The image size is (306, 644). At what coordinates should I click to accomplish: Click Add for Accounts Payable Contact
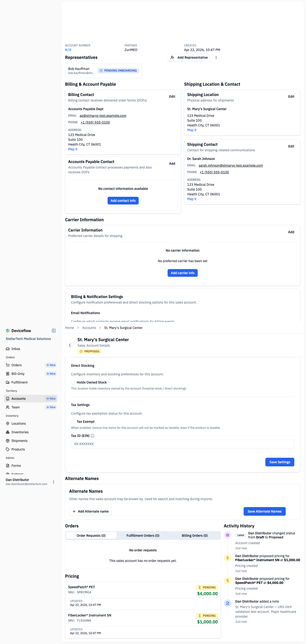(x=172, y=164)
